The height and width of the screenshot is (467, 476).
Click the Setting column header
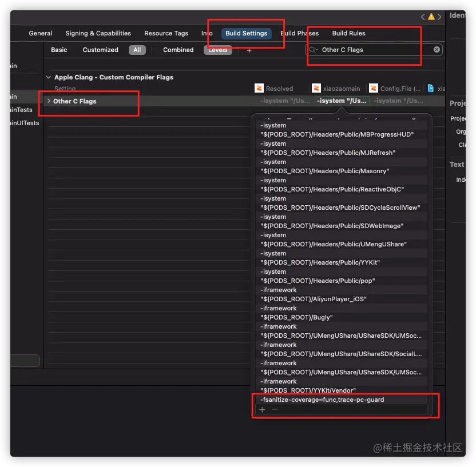(65, 89)
